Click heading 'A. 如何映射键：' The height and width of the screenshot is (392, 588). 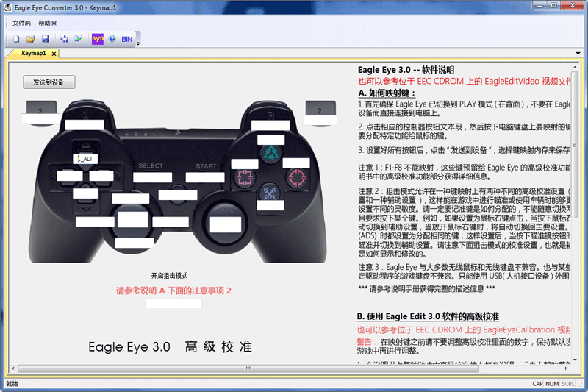click(x=387, y=93)
